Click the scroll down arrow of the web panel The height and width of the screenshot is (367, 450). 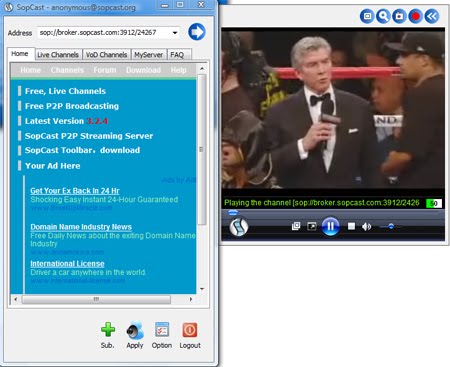pyautogui.click(x=202, y=289)
